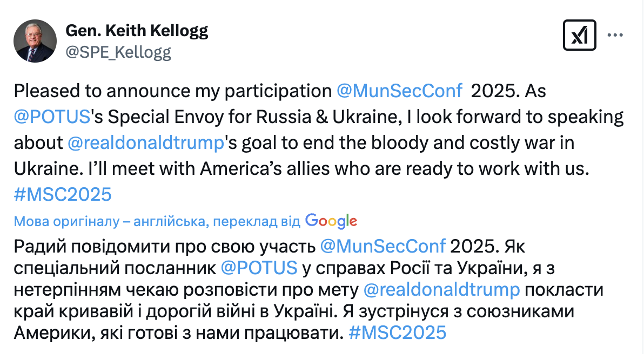Image resolution: width=644 pixels, height=354 pixels.
Task: Click the English tweet body text
Action: (x=270, y=169)
